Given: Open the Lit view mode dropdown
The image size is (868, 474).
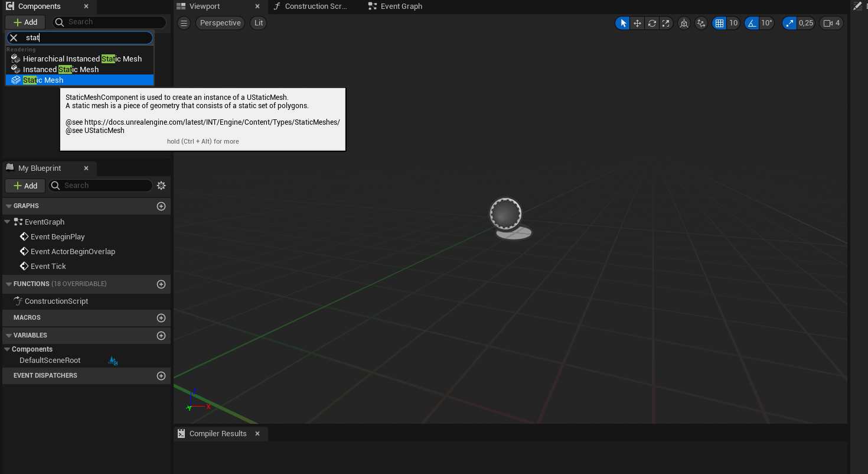Looking at the screenshot, I should coord(259,23).
